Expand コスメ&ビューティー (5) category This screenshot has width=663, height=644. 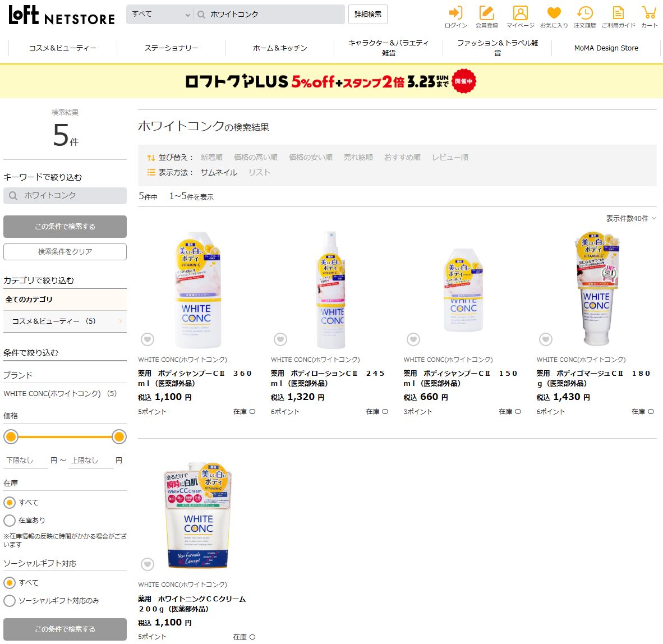click(x=65, y=321)
